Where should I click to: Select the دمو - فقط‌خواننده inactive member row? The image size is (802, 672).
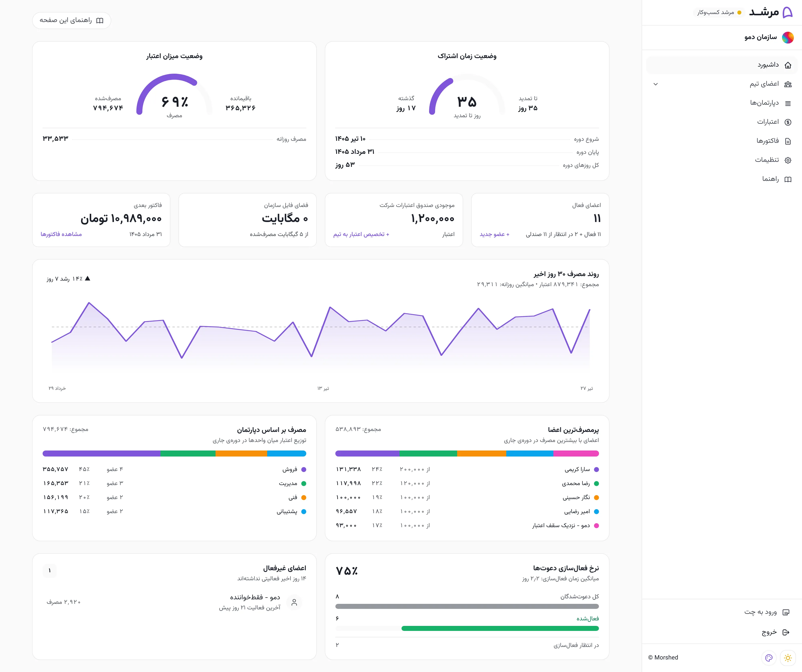point(174,602)
